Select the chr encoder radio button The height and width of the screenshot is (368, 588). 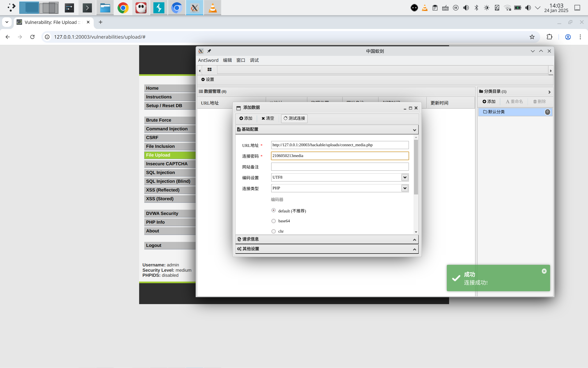(273, 231)
